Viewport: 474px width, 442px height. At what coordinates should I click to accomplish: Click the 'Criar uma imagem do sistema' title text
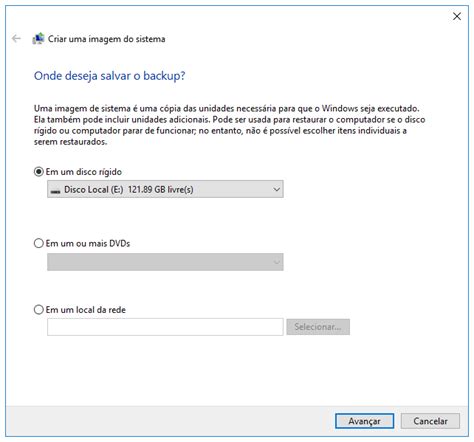[107, 39]
